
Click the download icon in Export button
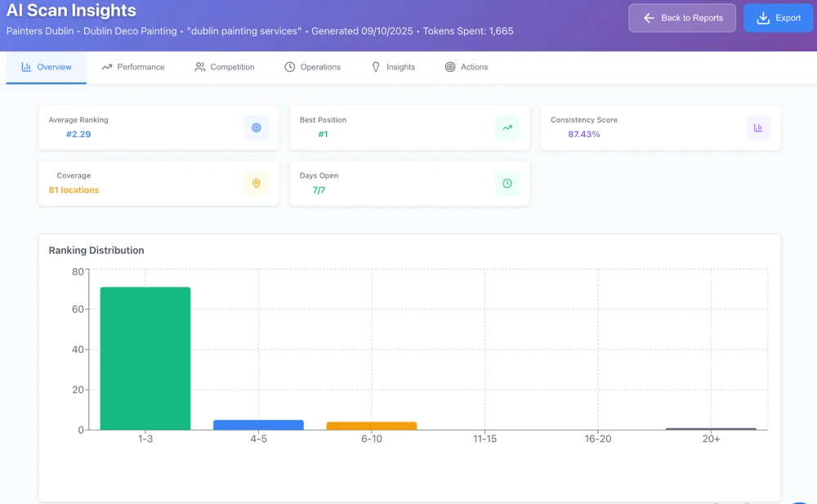coord(763,18)
